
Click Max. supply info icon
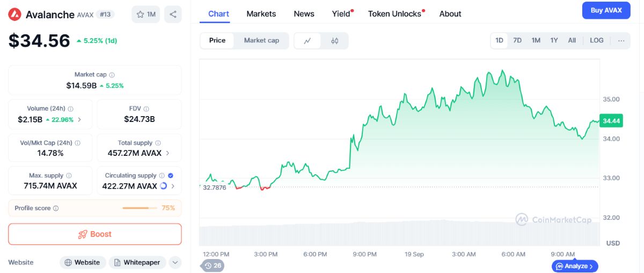pyautogui.click(x=69, y=176)
